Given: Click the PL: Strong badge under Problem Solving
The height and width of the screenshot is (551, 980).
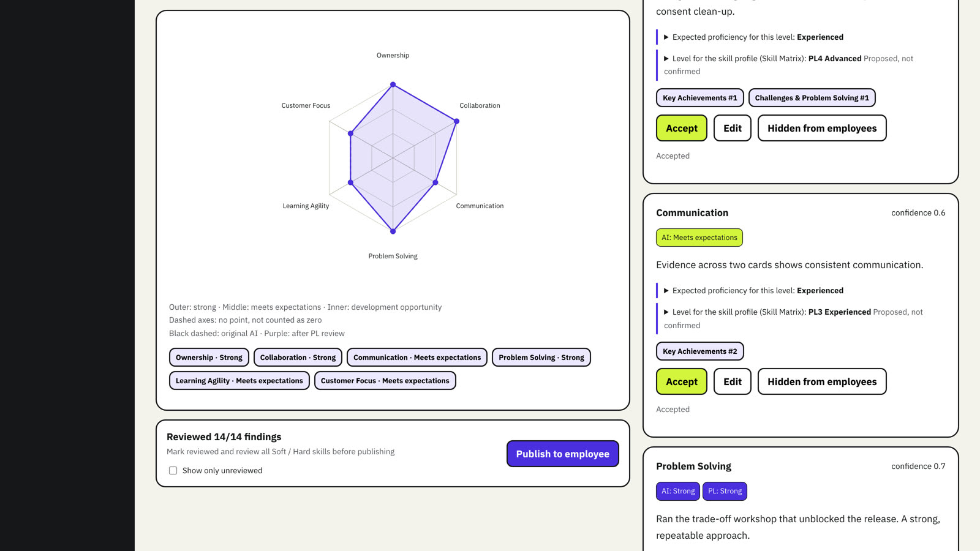Looking at the screenshot, I should click(725, 491).
